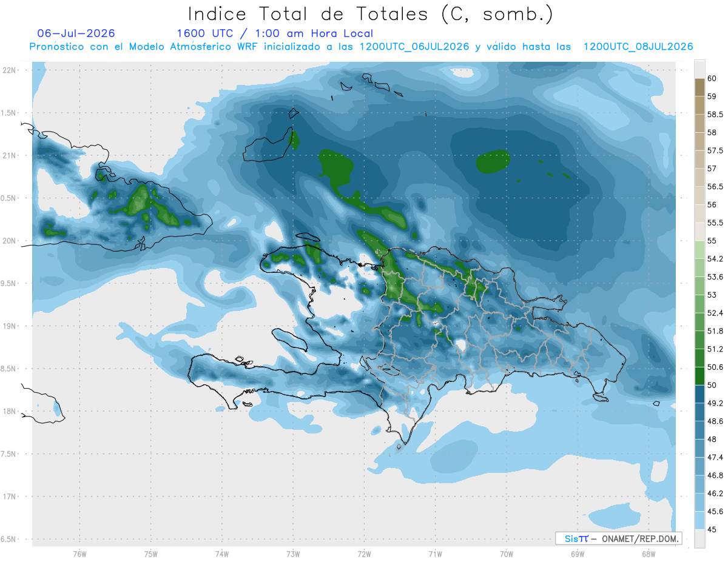Click the longitude label '70W'
The width and height of the screenshot is (728, 562).
pos(507,554)
